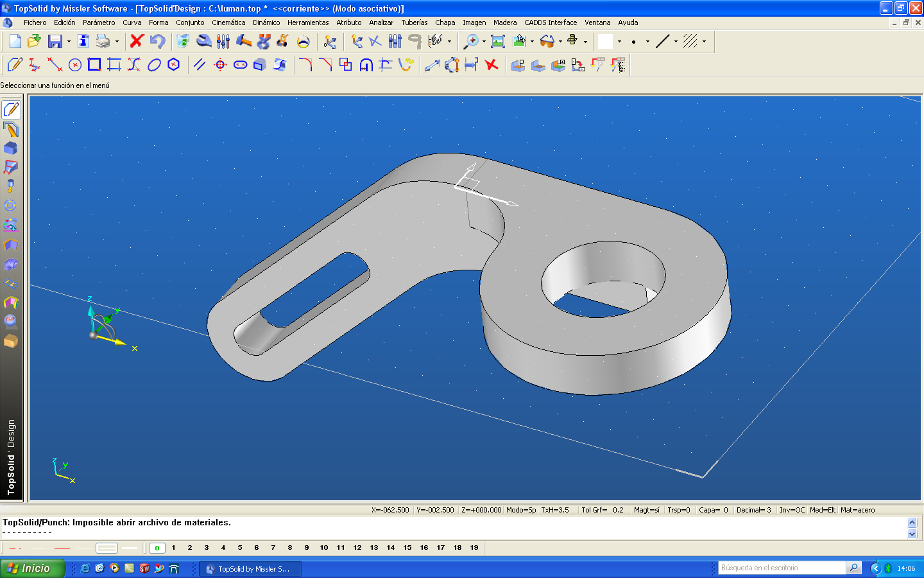Select layer 1 in the layer bar
The height and width of the screenshot is (578, 924).
(173, 548)
